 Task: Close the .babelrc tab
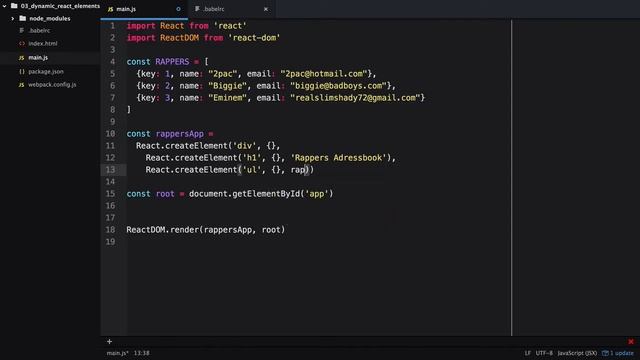(x=266, y=9)
